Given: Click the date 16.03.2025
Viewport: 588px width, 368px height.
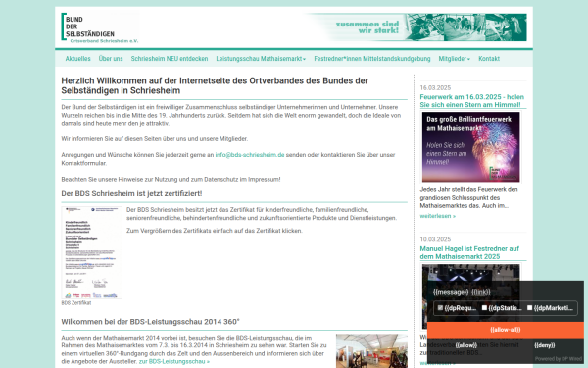Looking at the screenshot, I should (435, 88).
